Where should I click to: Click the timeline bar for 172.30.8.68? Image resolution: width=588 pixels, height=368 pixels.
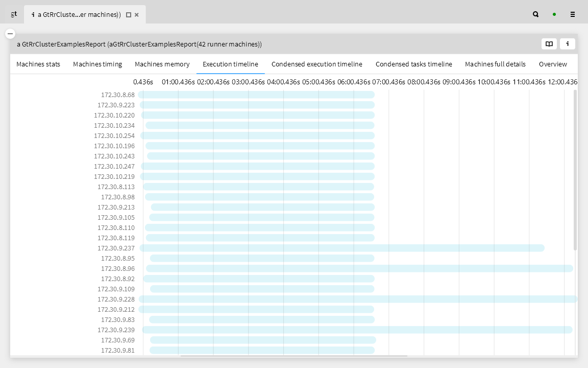coord(256,95)
